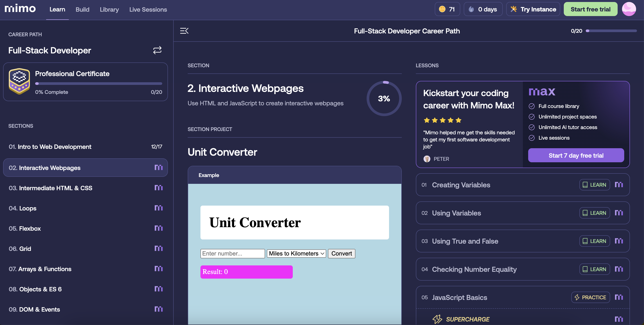The width and height of the screenshot is (644, 325).
Task: Open the user profile avatar
Action: [629, 9]
